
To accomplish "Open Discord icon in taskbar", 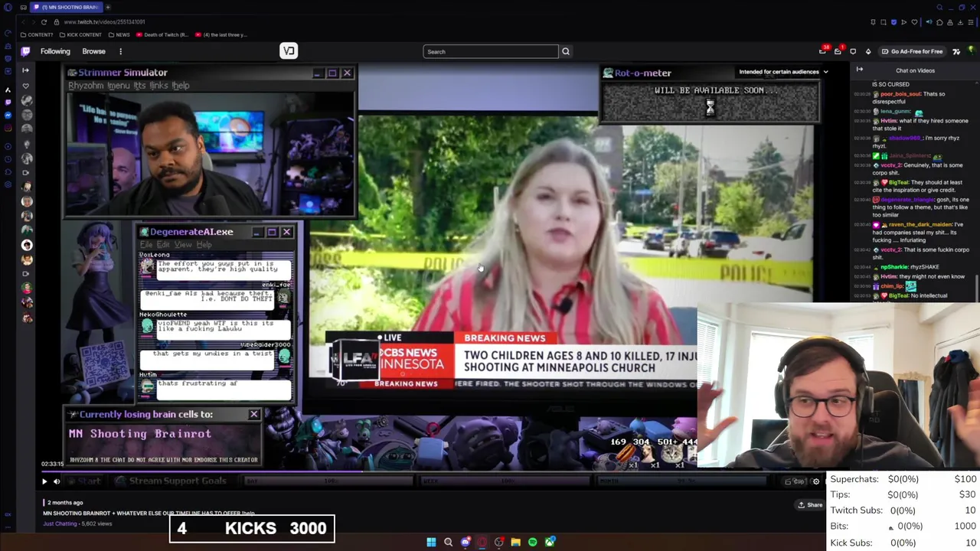I will click(465, 542).
